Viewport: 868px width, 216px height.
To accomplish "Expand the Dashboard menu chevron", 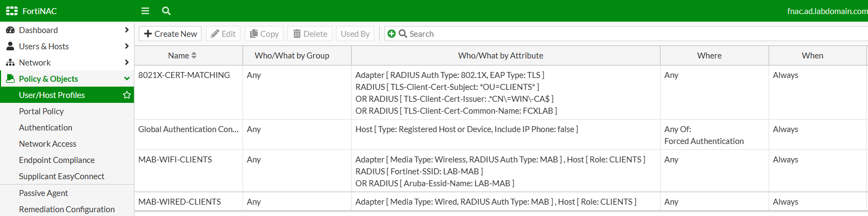I will click(126, 30).
